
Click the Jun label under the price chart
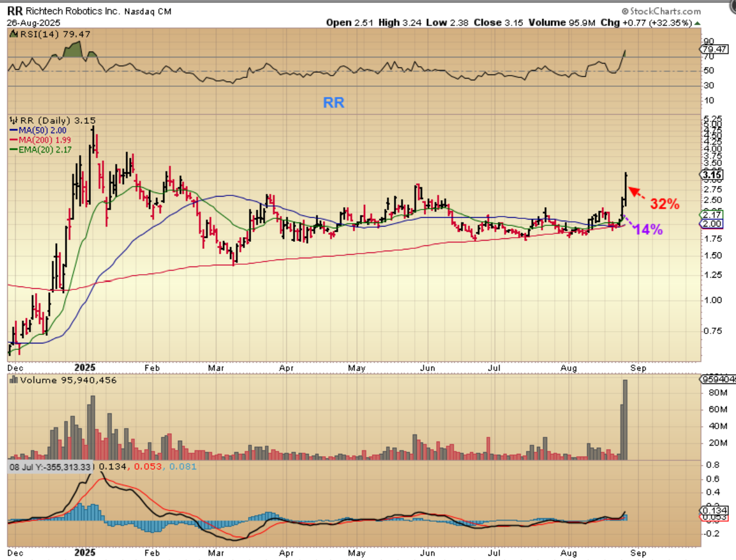pos(427,368)
